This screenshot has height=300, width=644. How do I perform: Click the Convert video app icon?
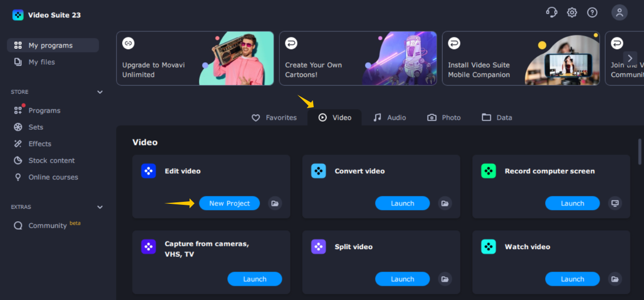pyautogui.click(x=319, y=171)
